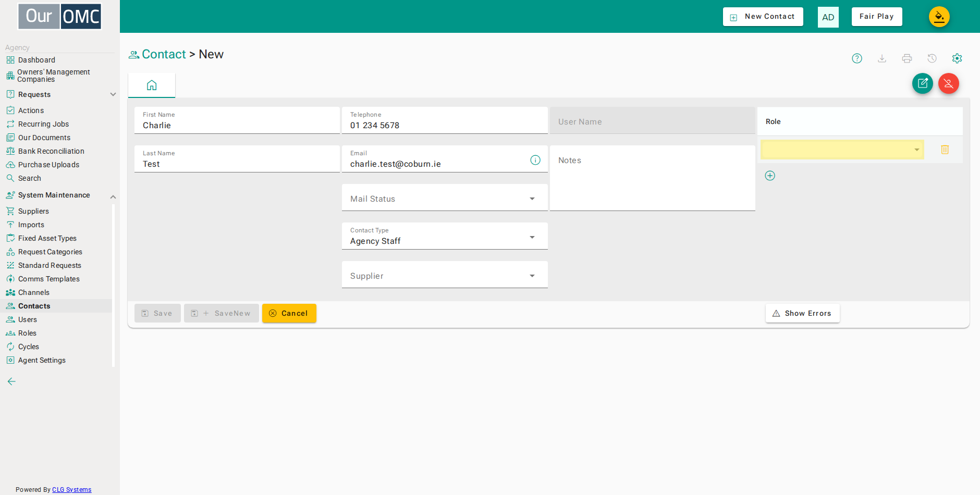Click the First Name input field
The image size is (980, 495).
(x=237, y=120)
